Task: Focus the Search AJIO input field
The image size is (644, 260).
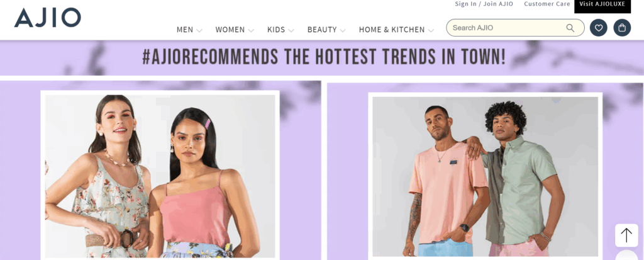Action: [x=508, y=28]
